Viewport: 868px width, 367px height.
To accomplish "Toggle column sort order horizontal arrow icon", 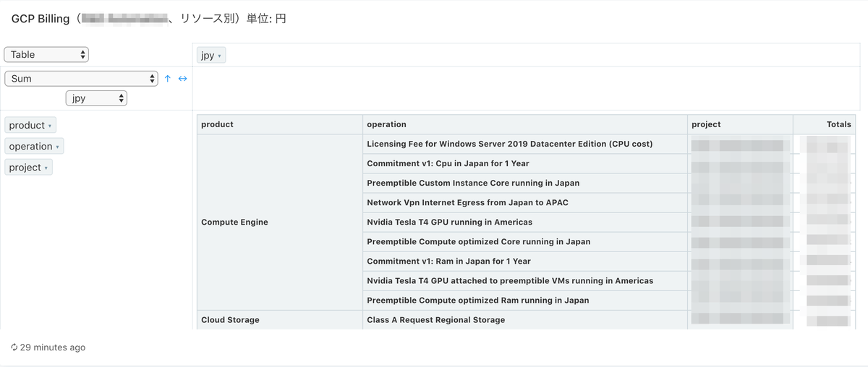I will point(182,79).
